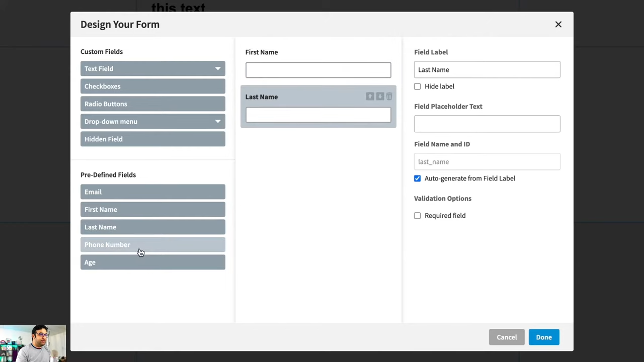Add a Radio Buttons custom field
The width and height of the screenshot is (644, 362).
152,104
